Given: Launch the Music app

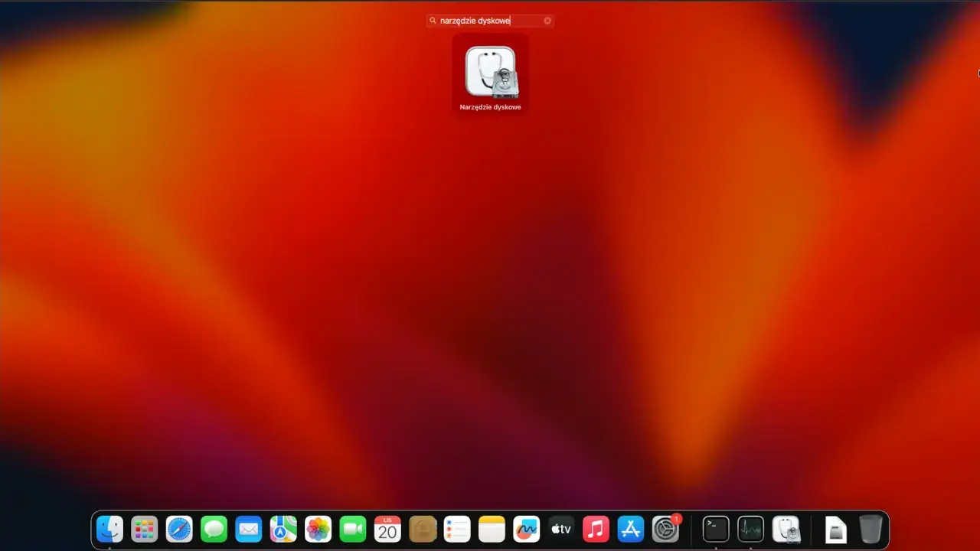Looking at the screenshot, I should tap(596, 529).
